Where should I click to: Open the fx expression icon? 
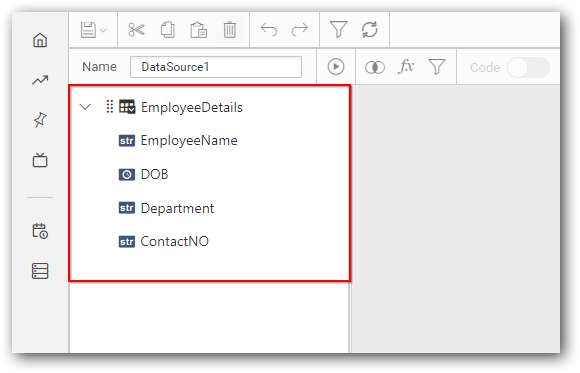(x=406, y=67)
